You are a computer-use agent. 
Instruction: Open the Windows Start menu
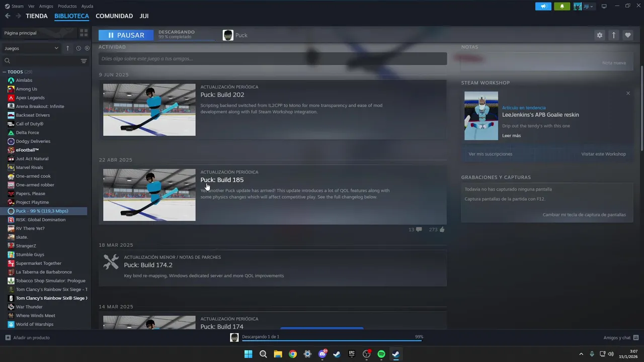[x=248, y=354]
